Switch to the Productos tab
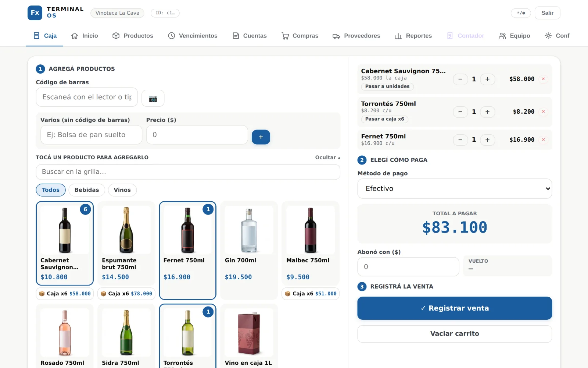 coord(133,36)
